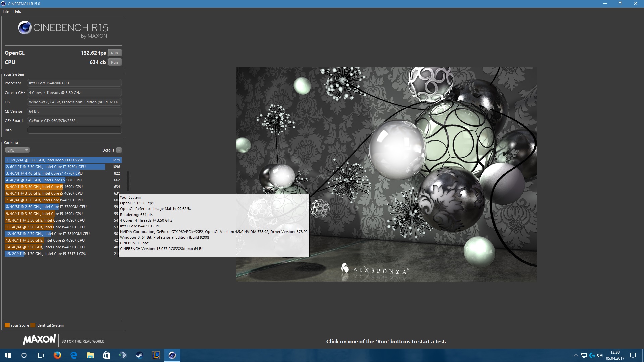This screenshot has height=362, width=644.
Task: Open Steam from the taskbar
Action: pos(139,355)
